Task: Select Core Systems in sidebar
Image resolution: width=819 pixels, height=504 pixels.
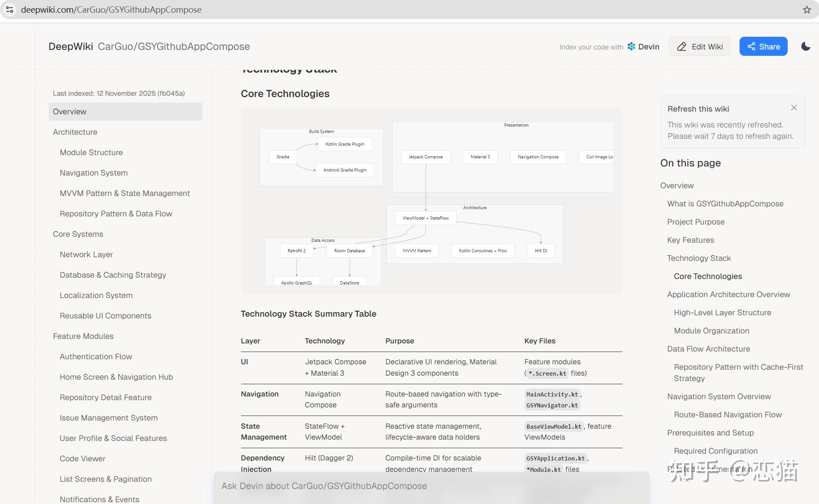Action: (x=78, y=234)
